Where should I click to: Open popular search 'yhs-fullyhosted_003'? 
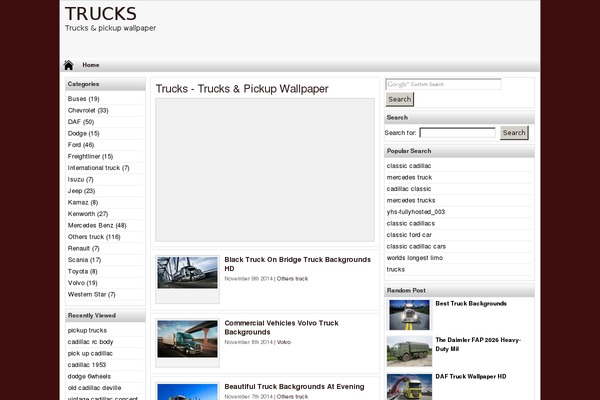pyautogui.click(x=416, y=212)
